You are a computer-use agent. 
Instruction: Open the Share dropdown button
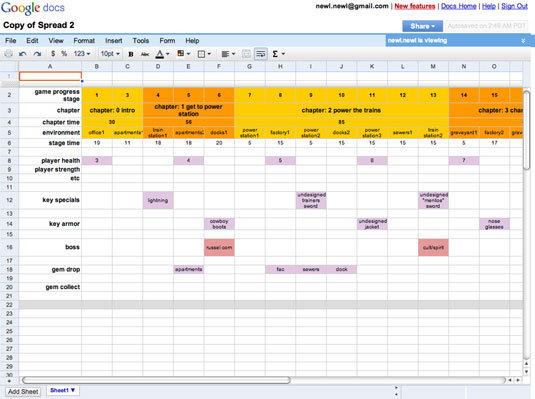click(422, 26)
